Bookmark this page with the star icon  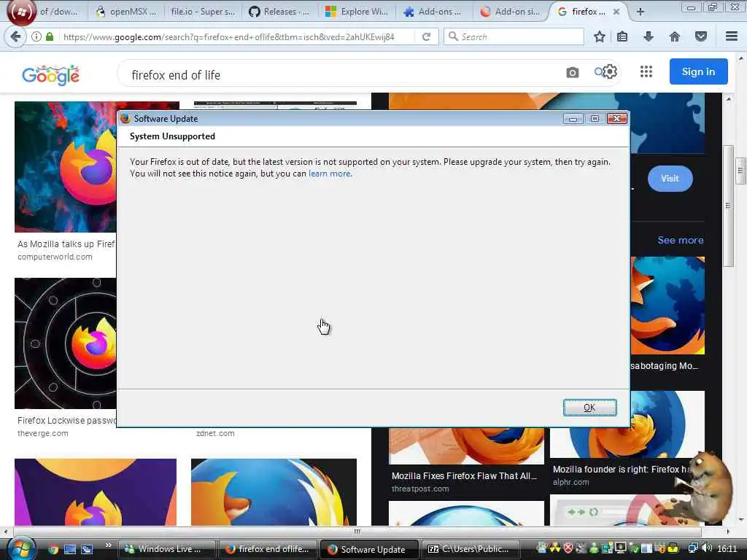coord(600,36)
